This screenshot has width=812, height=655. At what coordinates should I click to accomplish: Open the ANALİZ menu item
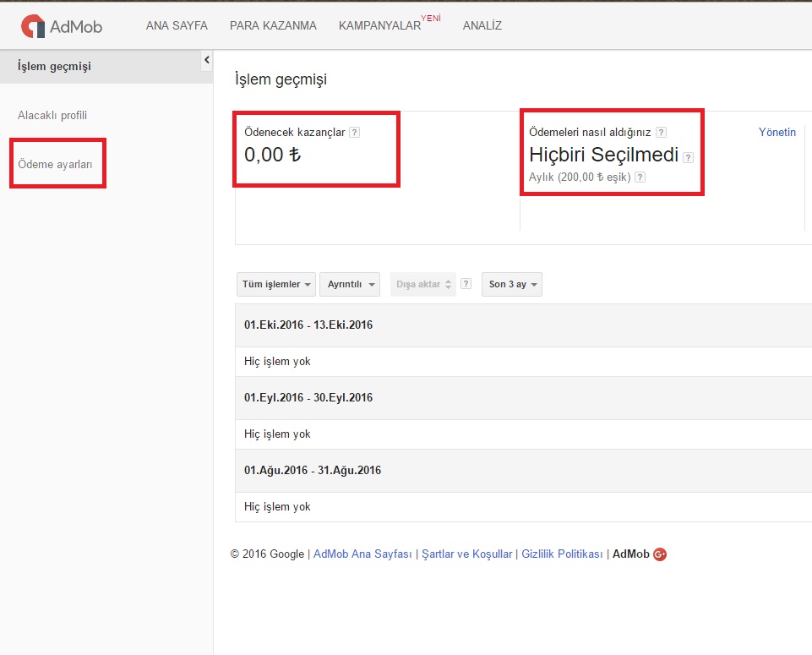[x=482, y=26]
